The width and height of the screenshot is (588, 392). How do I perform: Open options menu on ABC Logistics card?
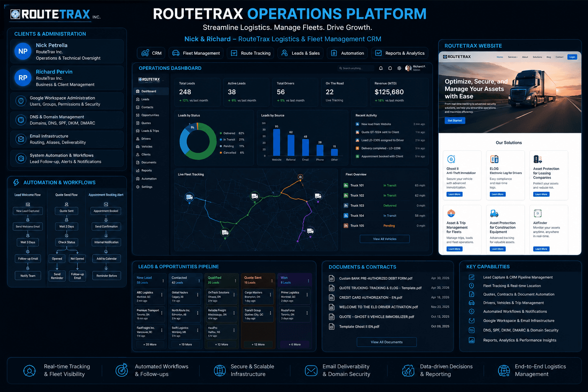click(x=162, y=295)
